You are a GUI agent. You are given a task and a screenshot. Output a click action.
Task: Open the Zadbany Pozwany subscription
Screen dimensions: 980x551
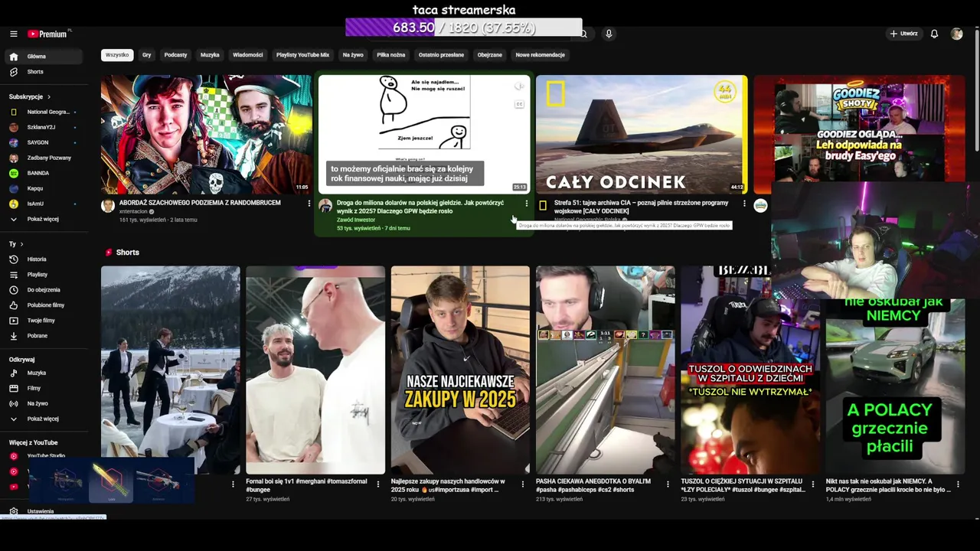[45, 158]
